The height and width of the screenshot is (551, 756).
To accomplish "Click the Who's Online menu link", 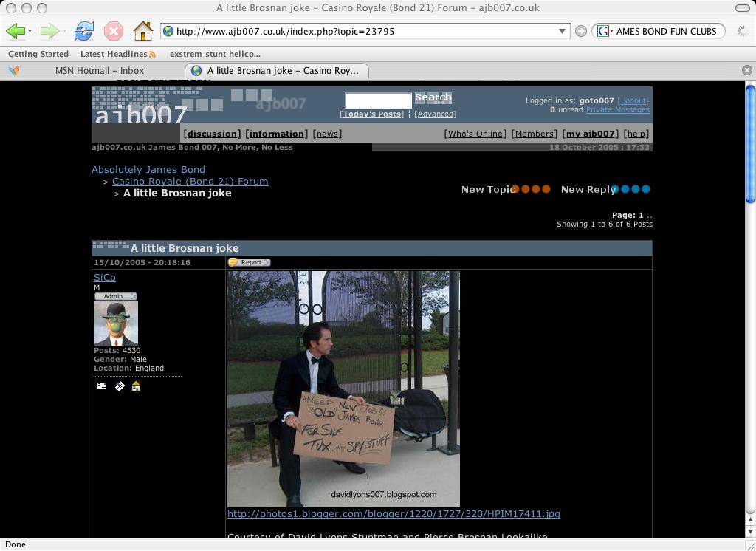I will (475, 134).
